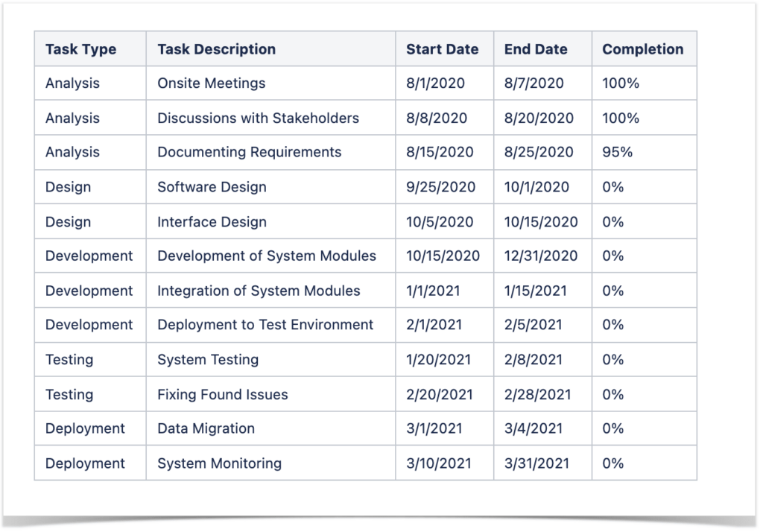Click the End Date column header
The height and width of the screenshot is (532, 763).
click(x=535, y=49)
